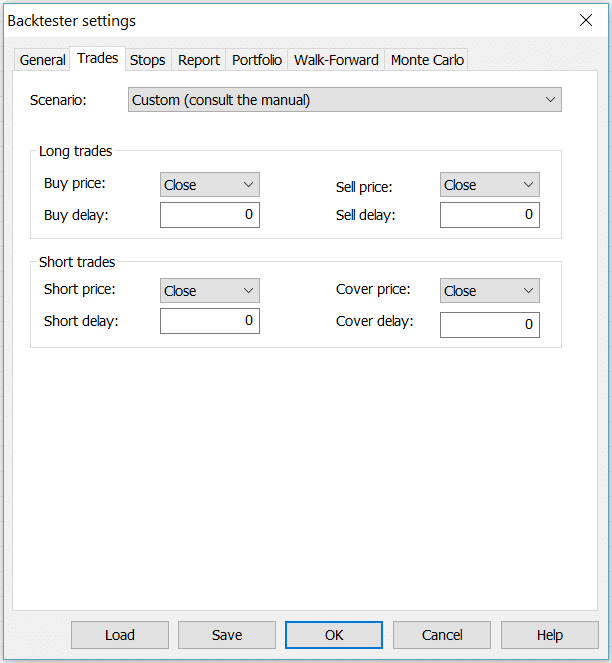Viewport: 612px width, 663px height.
Task: Confirm settings with the OK button
Action: [x=334, y=635]
